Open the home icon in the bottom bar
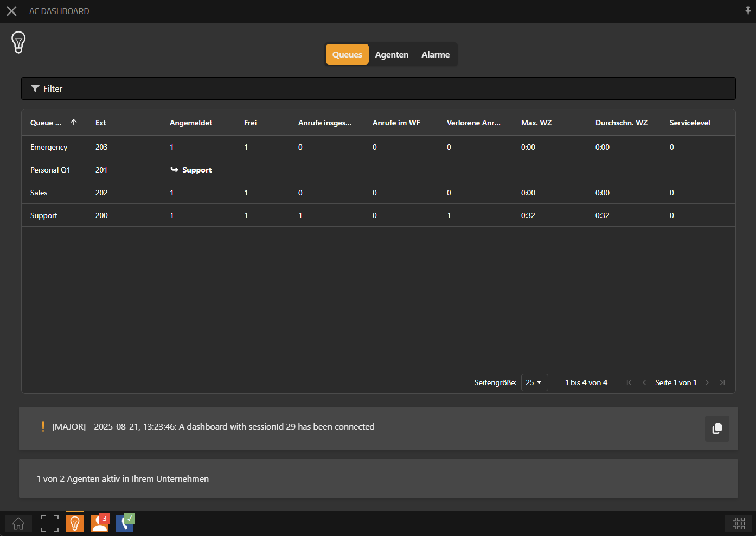 18,524
